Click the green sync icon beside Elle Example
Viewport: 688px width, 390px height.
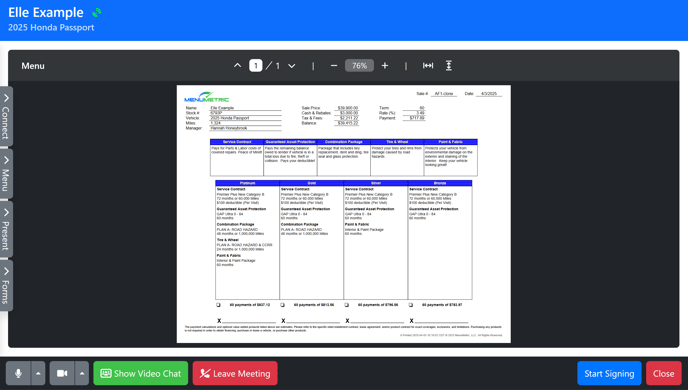click(97, 13)
